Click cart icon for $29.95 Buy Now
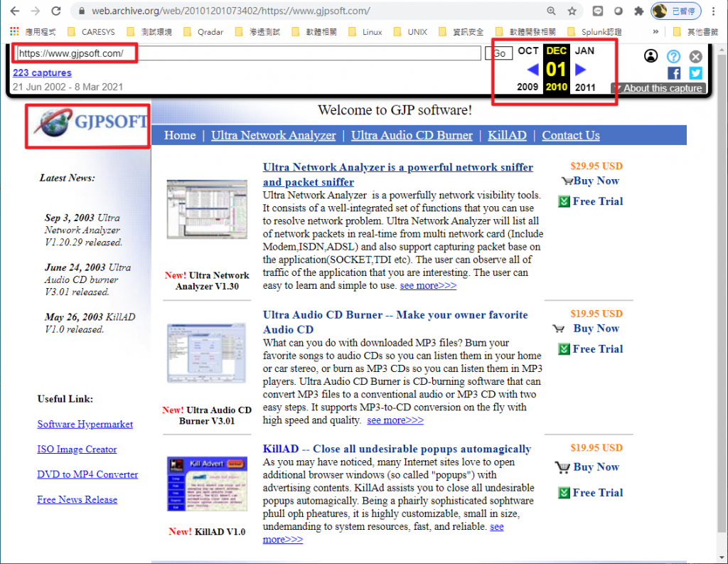 (x=567, y=181)
